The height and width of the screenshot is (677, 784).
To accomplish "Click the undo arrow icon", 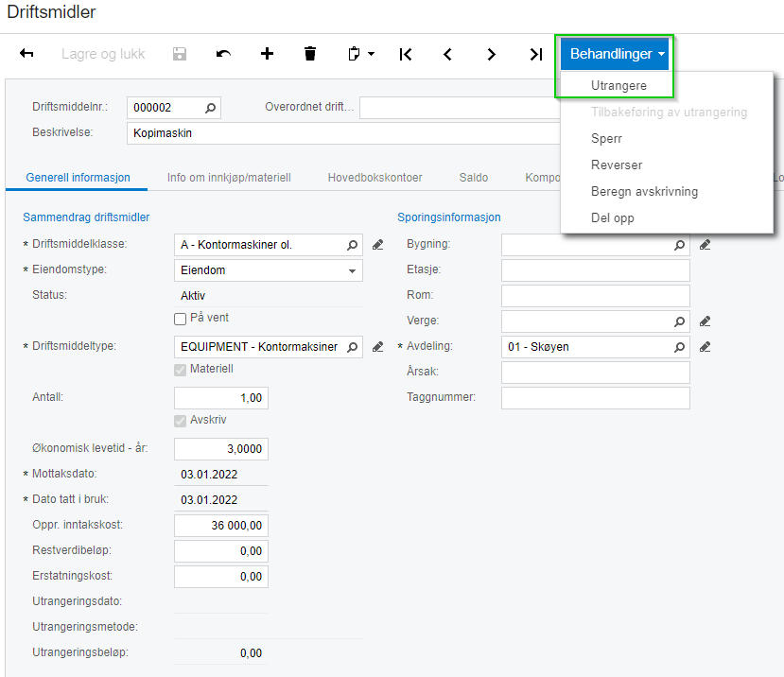I will click(223, 54).
